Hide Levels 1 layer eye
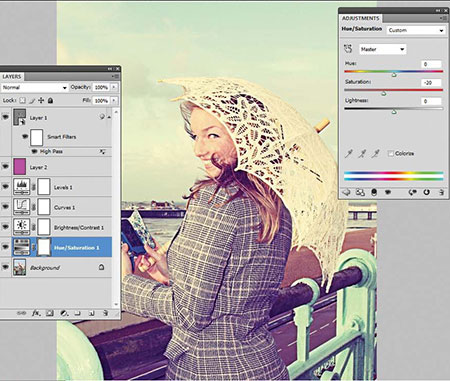Screen dimensions: 450x381 pos(5,186)
